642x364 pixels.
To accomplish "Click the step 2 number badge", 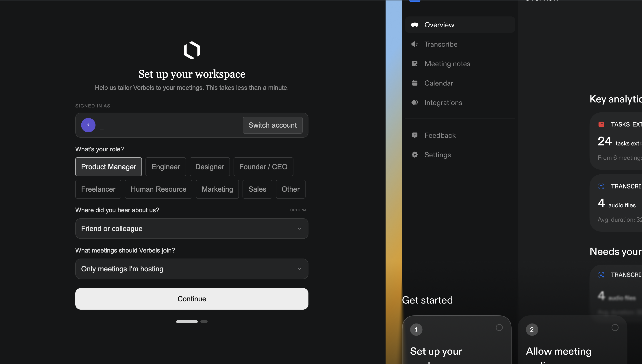I will pos(532,330).
